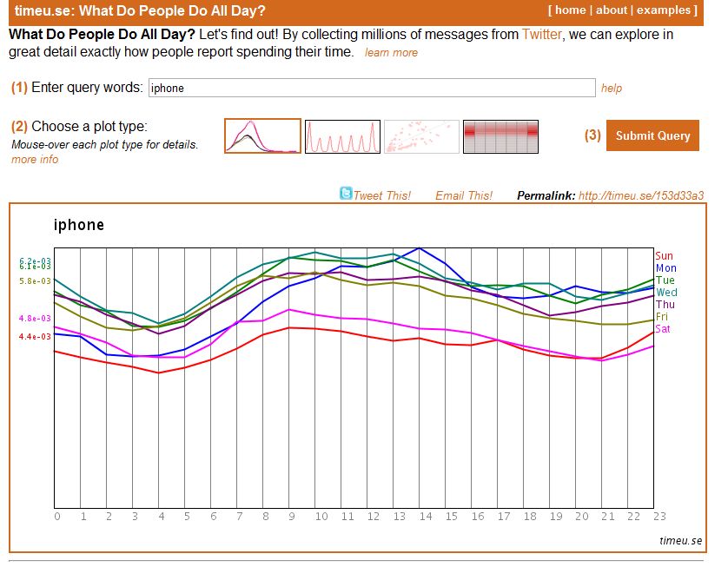Open the examples link in header
This screenshot has height=567, width=728.
point(664,10)
